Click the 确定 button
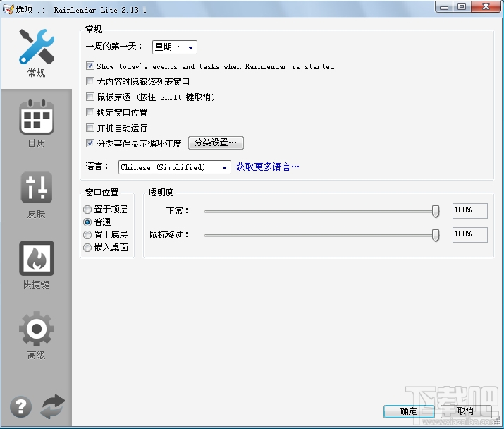Viewport: 504px width, 429px height. pyautogui.click(x=409, y=411)
